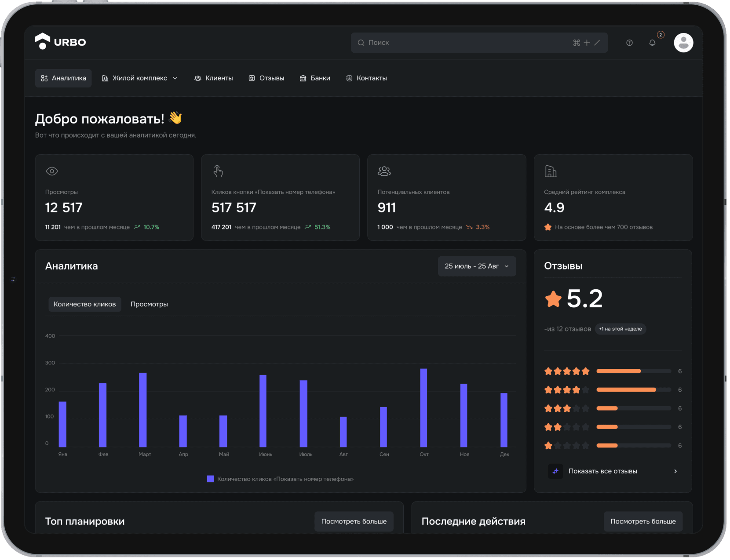Click the eye icon on Просмотры card
This screenshot has width=730, height=560.
click(52, 171)
